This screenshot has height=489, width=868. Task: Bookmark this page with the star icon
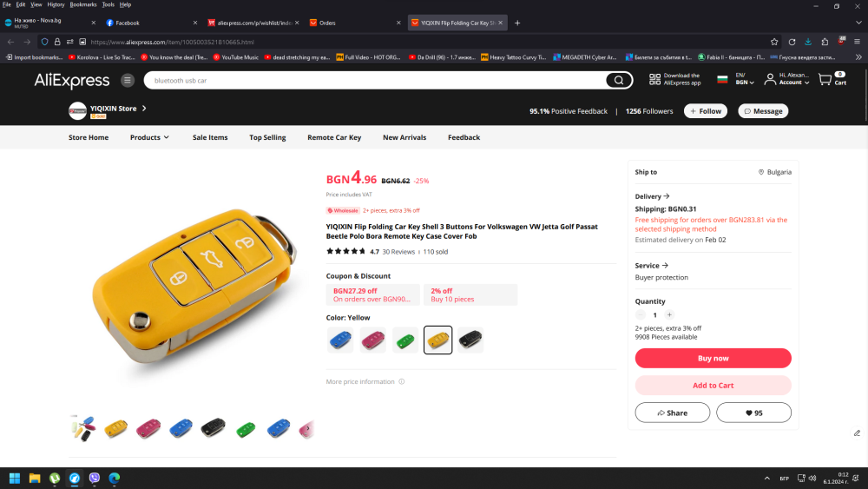point(774,42)
